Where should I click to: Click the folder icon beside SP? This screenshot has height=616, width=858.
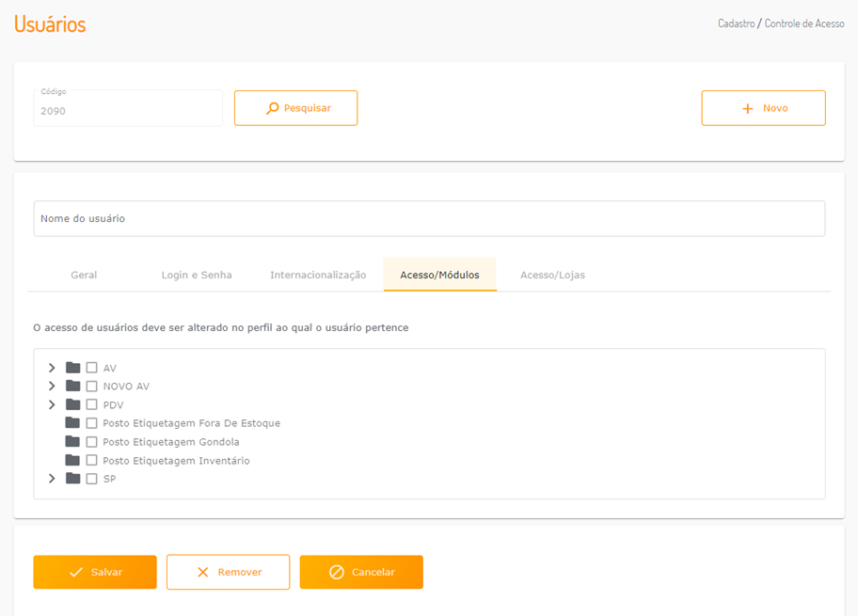coord(72,479)
